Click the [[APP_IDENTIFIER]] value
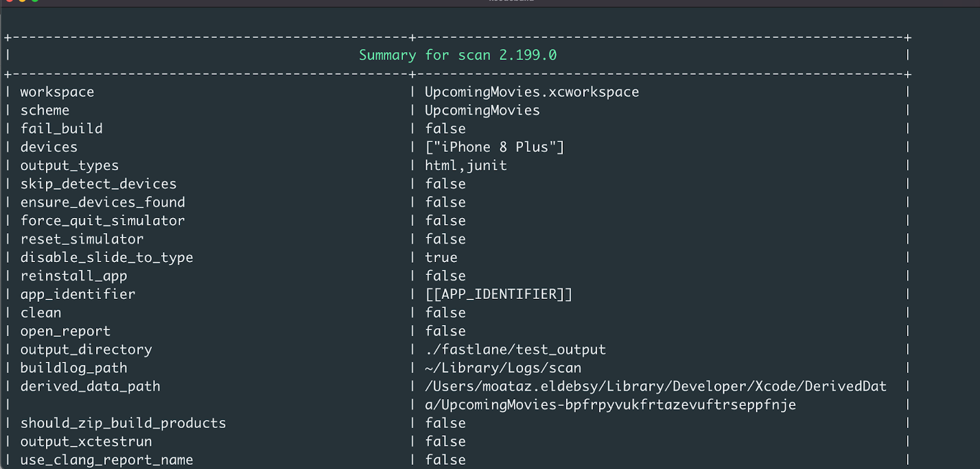980x469 pixels. (499, 294)
